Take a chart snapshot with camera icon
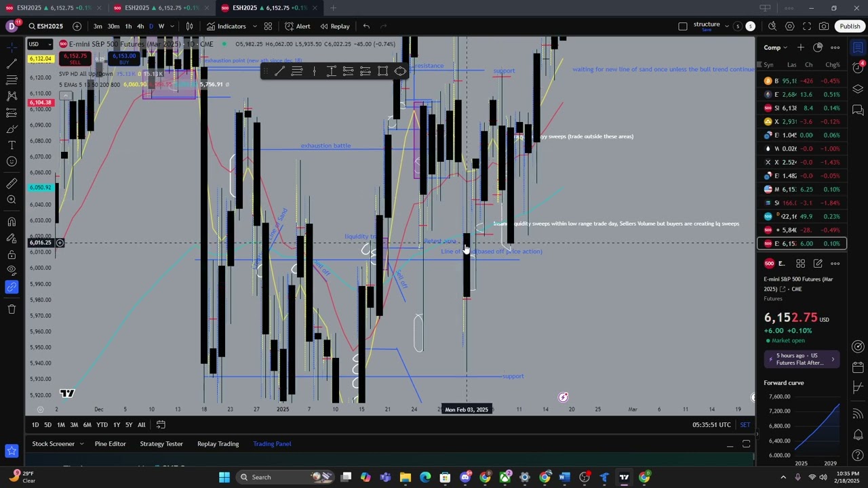The image size is (868, 488). 824,26
